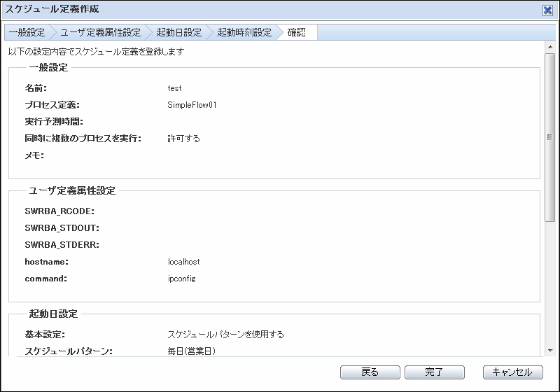Click the 一般設定 group heading

click(x=48, y=67)
